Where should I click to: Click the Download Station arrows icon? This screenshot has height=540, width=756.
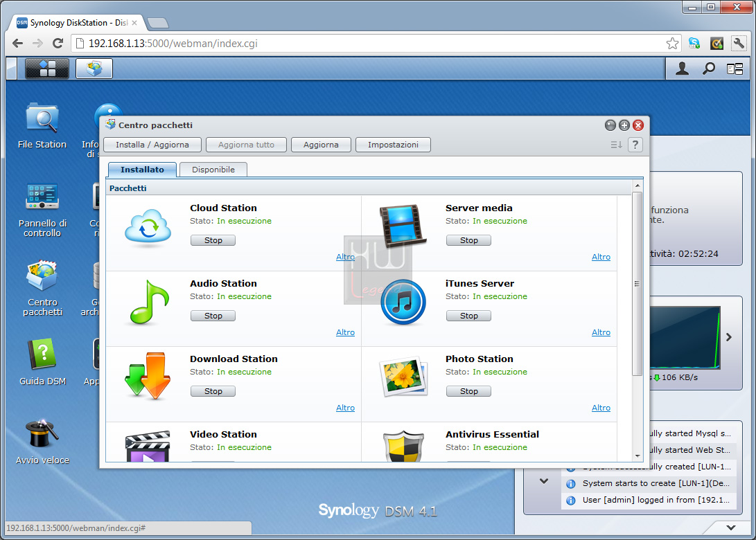pos(148,376)
